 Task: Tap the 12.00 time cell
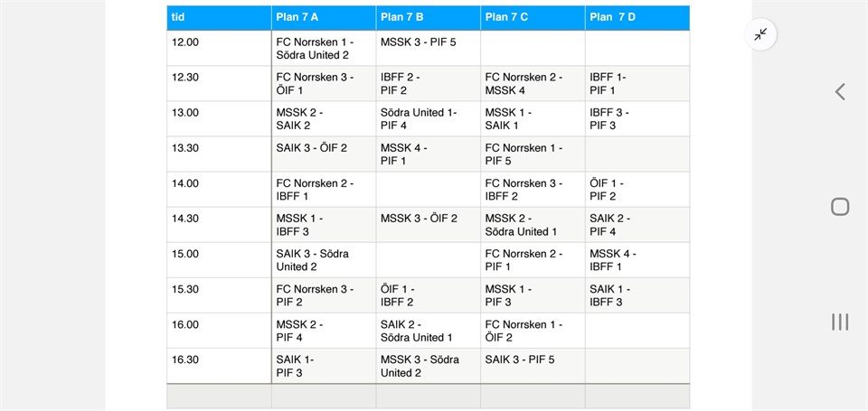(219, 48)
